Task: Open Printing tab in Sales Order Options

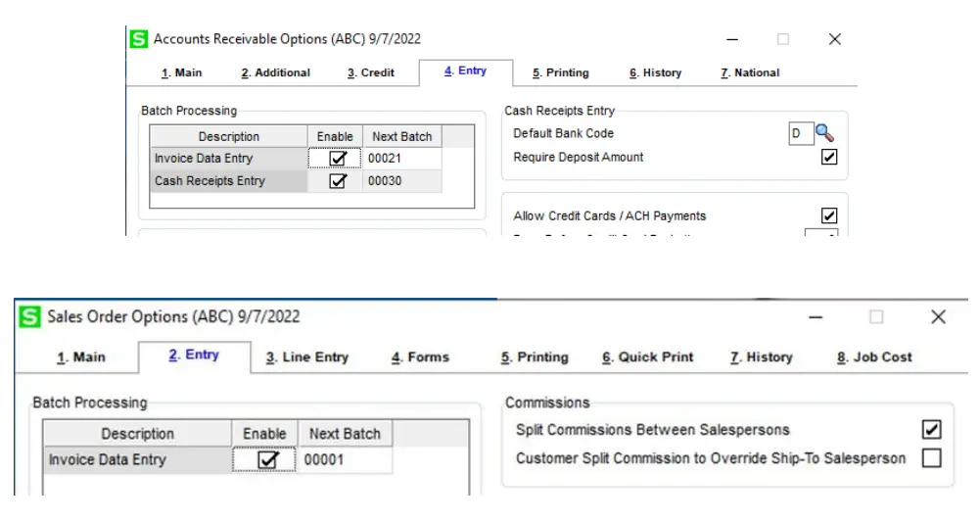Action: click(535, 356)
